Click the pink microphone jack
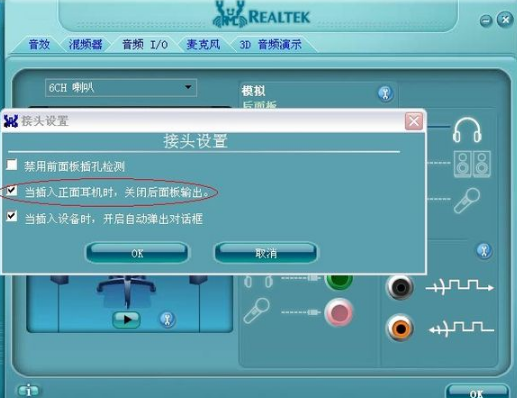The height and width of the screenshot is (398, 517). pos(339,313)
